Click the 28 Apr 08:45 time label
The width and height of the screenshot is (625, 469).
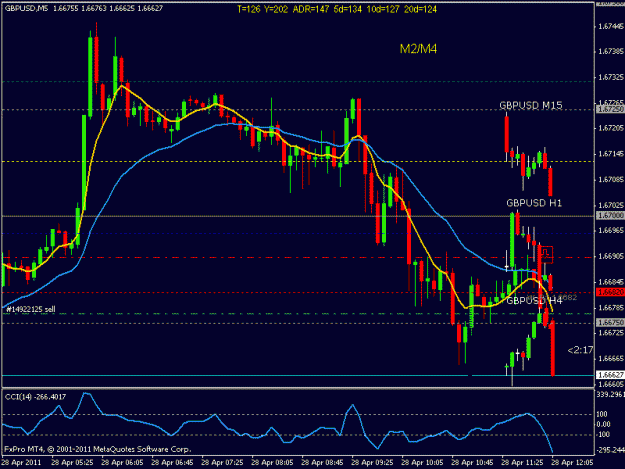click(x=322, y=462)
